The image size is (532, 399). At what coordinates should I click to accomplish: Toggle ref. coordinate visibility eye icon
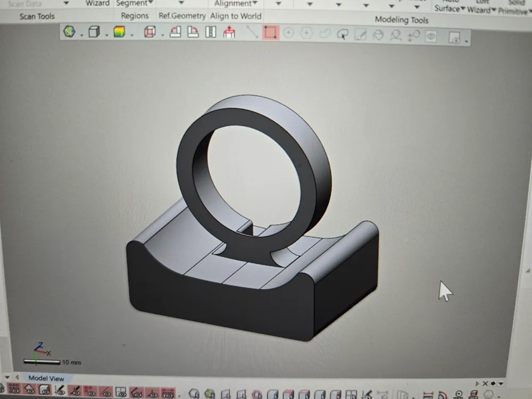point(152,393)
